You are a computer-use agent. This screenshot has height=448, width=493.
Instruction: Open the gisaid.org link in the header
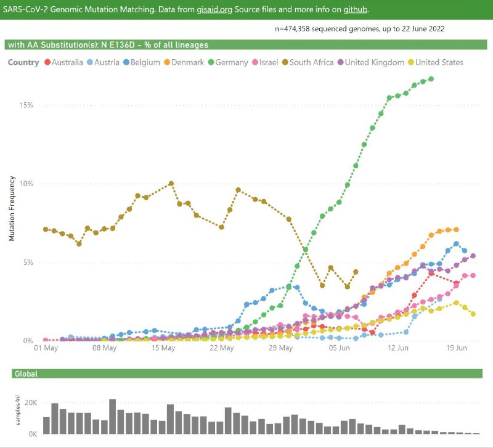pos(214,9)
